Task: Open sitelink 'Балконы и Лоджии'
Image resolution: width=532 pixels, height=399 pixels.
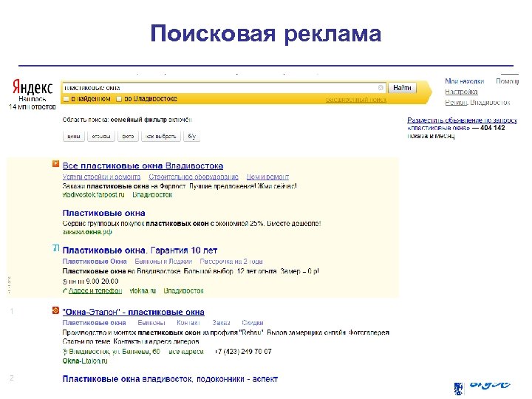Action: pyautogui.click(x=163, y=262)
